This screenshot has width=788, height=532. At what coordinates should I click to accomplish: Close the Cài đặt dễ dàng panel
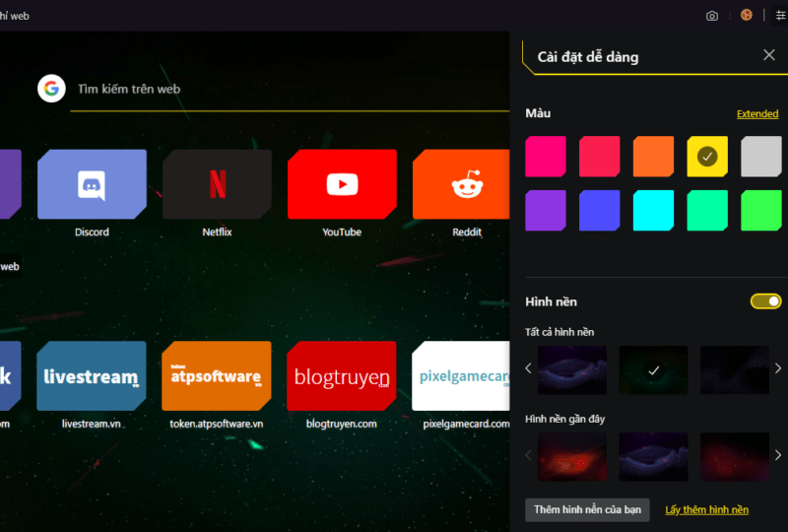[769, 55]
